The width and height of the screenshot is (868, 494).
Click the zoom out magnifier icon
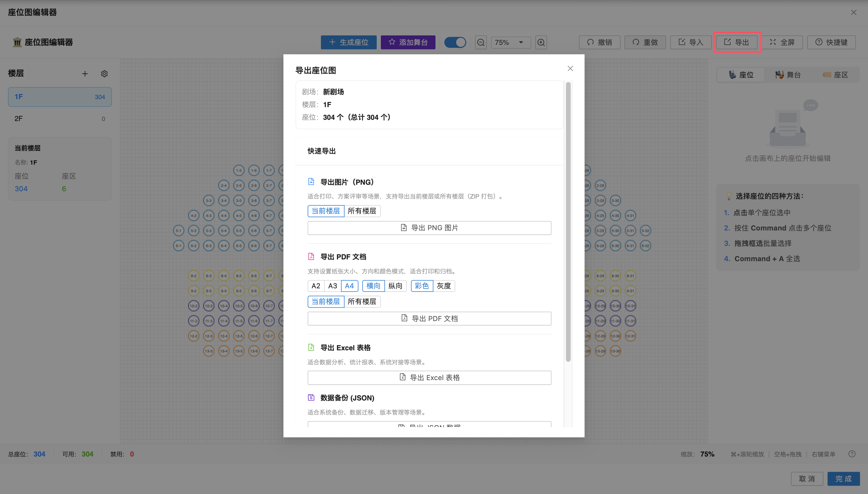(x=481, y=42)
